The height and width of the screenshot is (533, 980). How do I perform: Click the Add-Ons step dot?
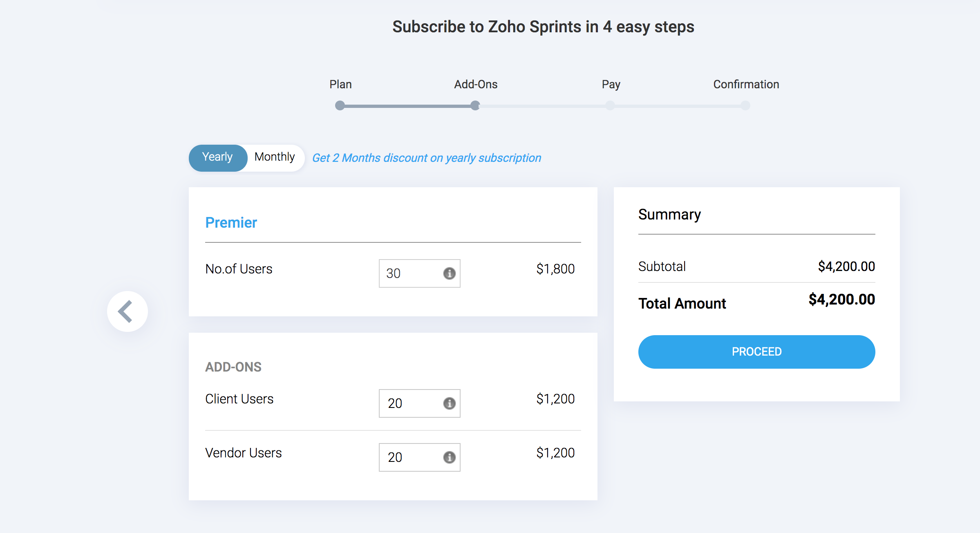pos(475,106)
